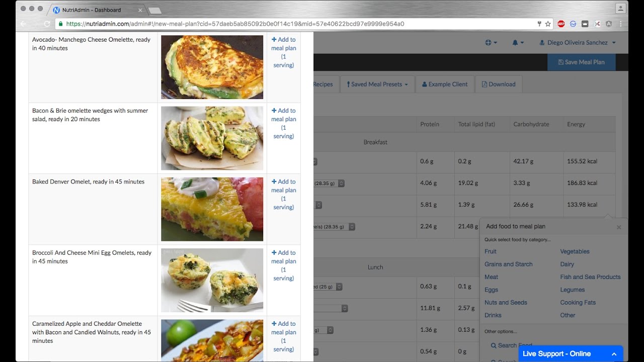
Task: Open the Angular extension icon
Action: [609, 24]
